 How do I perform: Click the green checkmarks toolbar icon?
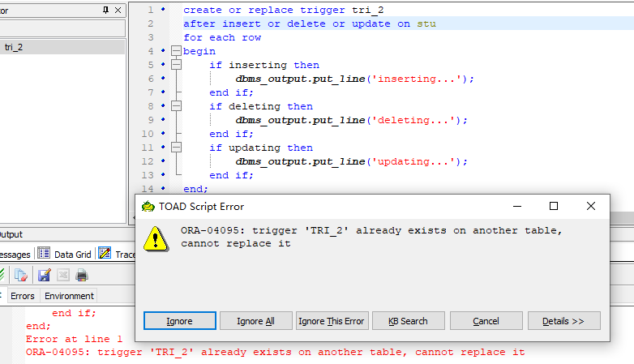(2, 275)
